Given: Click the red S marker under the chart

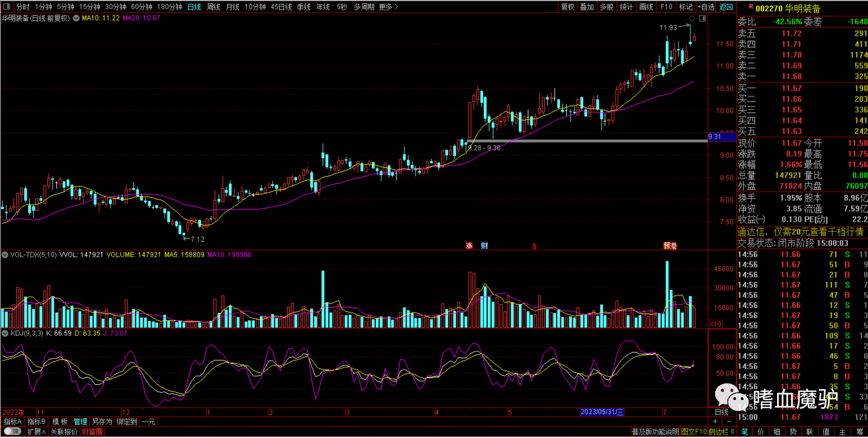Looking at the screenshot, I should pos(534,246).
